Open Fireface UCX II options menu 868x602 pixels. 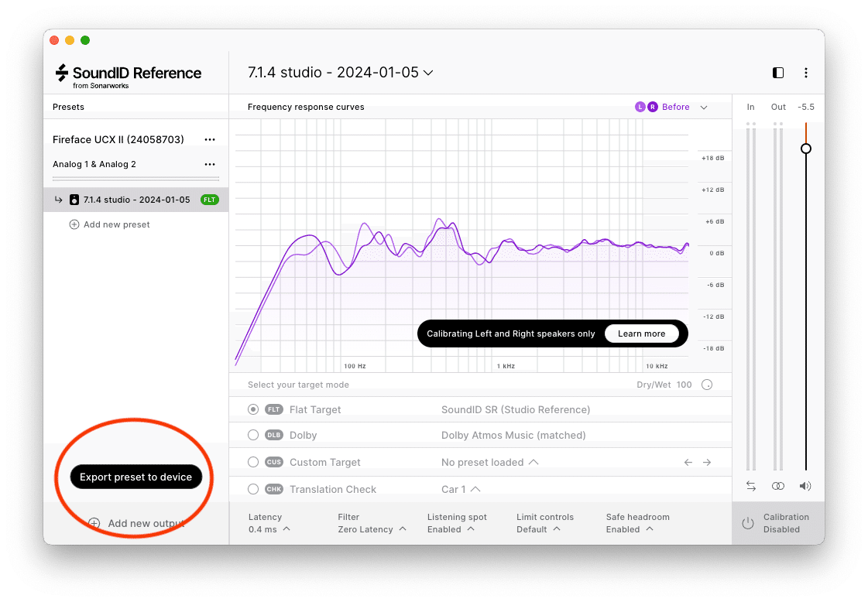(x=210, y=139)
